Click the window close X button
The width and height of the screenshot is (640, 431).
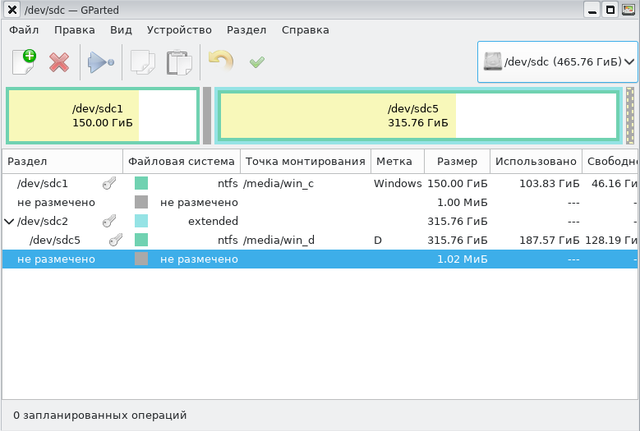[x=12, y=10]
